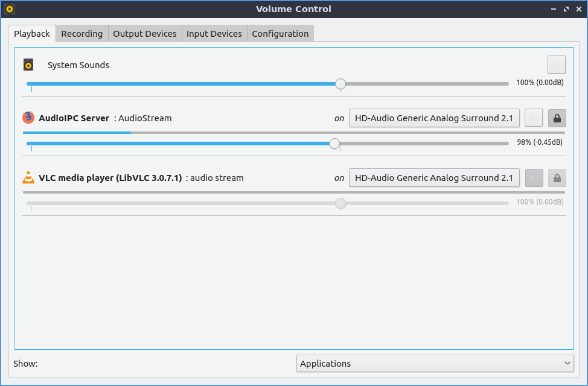Open the Configuration tab

(280, 34)
